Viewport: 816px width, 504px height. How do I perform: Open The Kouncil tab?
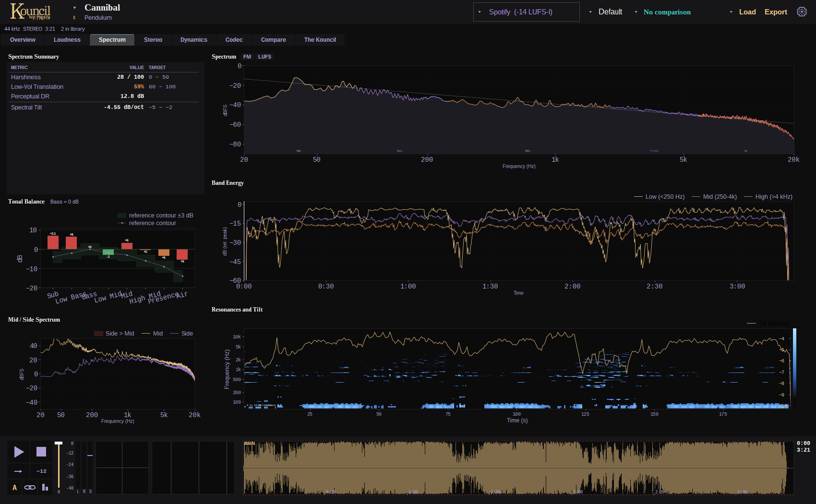(320, 40)
